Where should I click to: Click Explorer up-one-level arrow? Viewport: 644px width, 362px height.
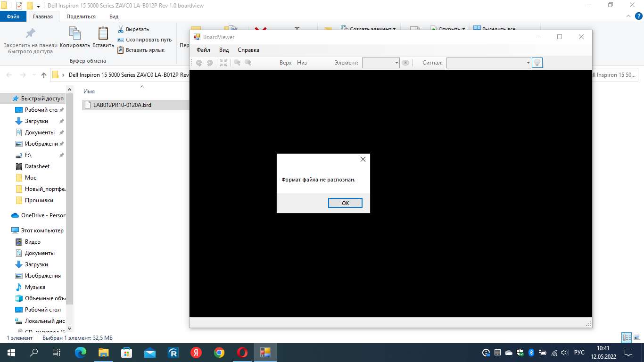tap(44, 75)
